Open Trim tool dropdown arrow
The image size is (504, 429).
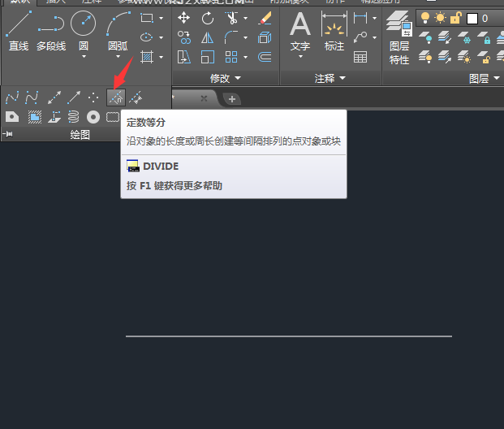pyautogui.click(x=246, y=18)
